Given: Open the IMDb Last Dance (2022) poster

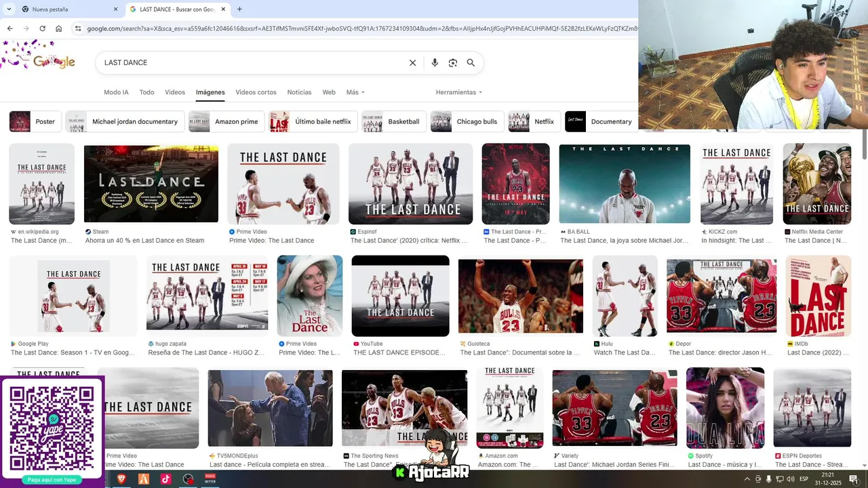Looking at the screenshot, I should tap(818, 296).
